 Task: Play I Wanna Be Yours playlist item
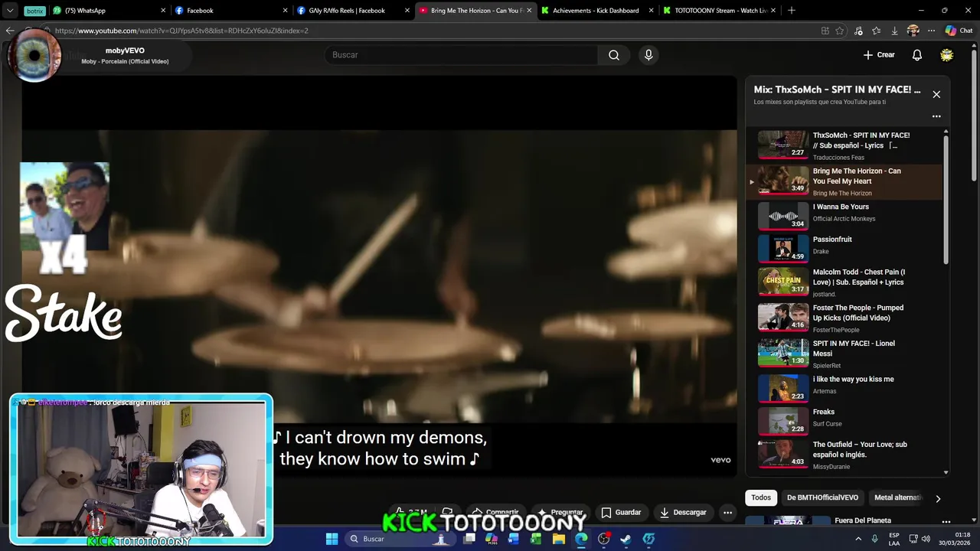(x=844, y=217)
